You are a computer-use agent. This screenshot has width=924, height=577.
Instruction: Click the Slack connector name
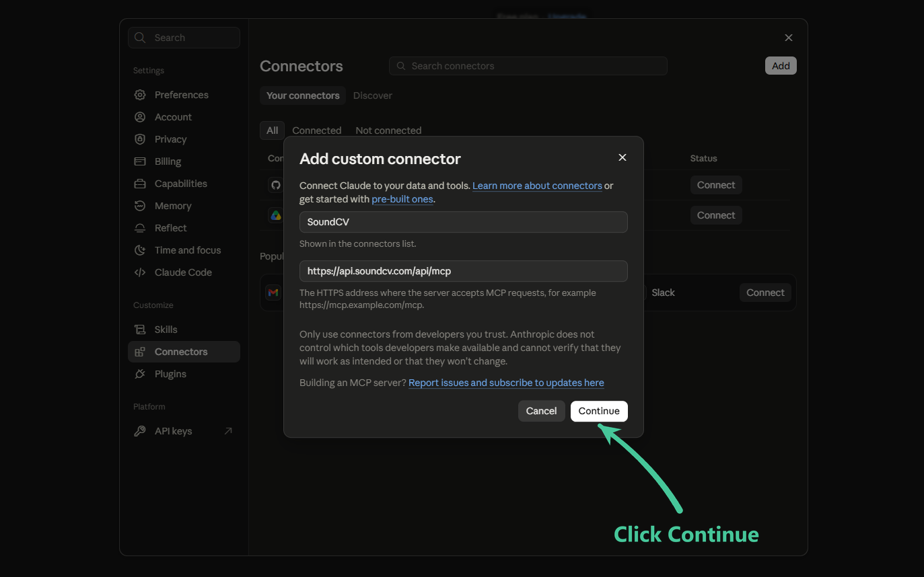click(663, 293)
